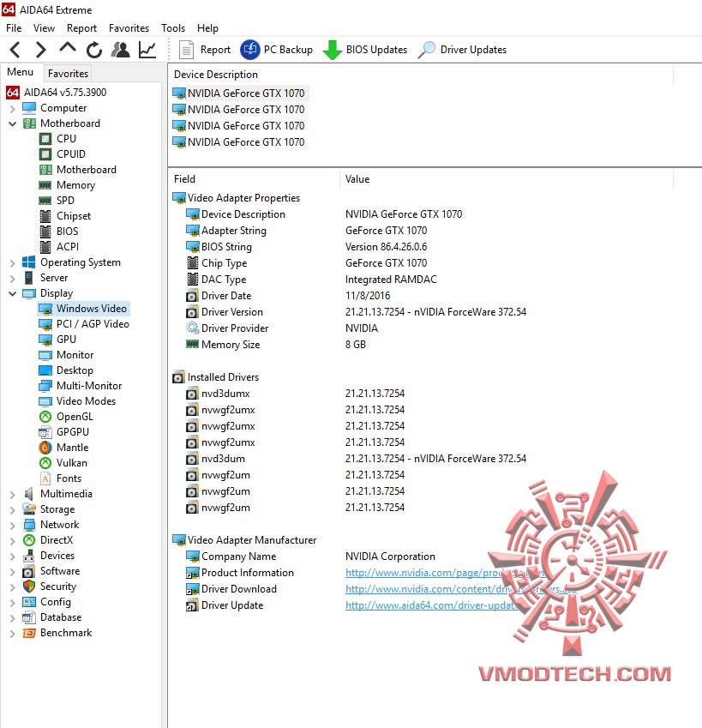
Task: Collapse the Motherboard tree node
Action: point(13,124)
